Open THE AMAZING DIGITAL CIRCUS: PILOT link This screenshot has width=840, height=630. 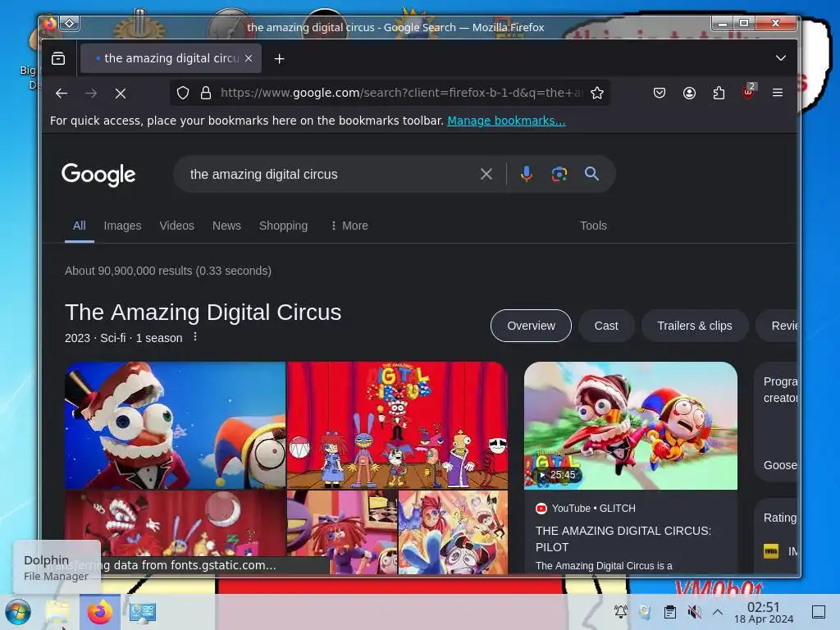coord(623,539)
